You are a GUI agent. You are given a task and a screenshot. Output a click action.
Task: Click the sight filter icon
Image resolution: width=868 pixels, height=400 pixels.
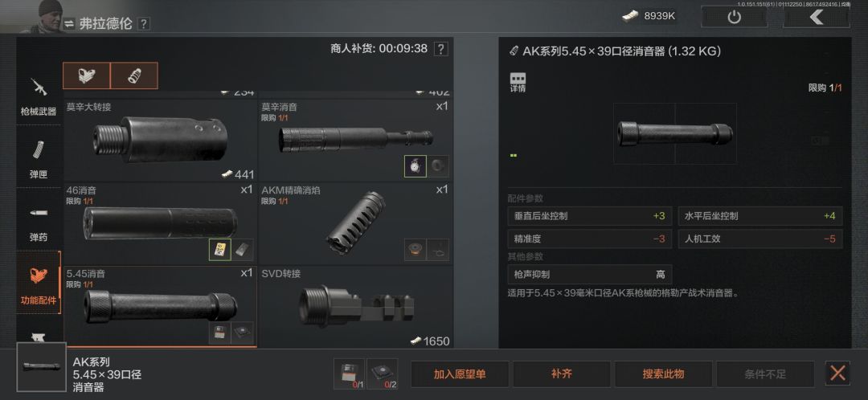pos(86,76)
